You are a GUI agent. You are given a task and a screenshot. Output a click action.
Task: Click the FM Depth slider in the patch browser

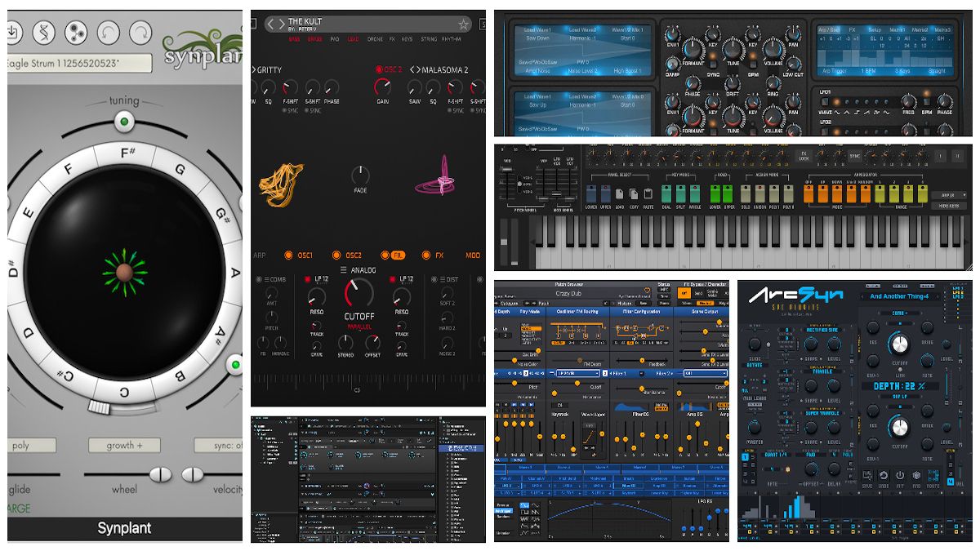click(580, 360)
